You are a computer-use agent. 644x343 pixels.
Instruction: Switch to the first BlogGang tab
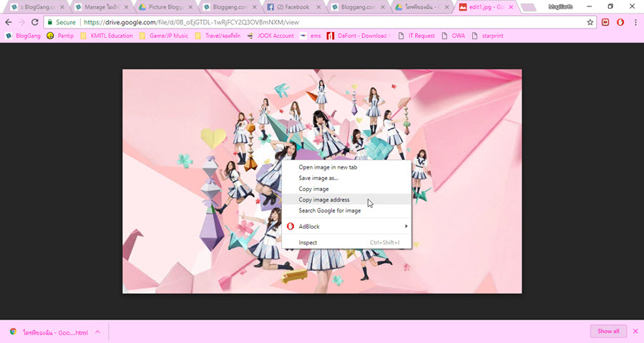pos(38,7)
